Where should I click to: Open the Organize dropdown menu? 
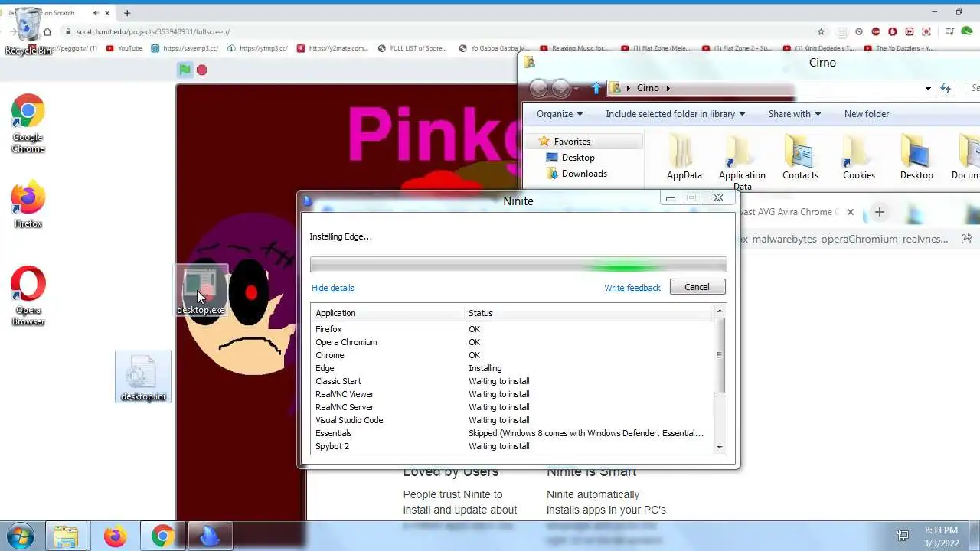560,114
